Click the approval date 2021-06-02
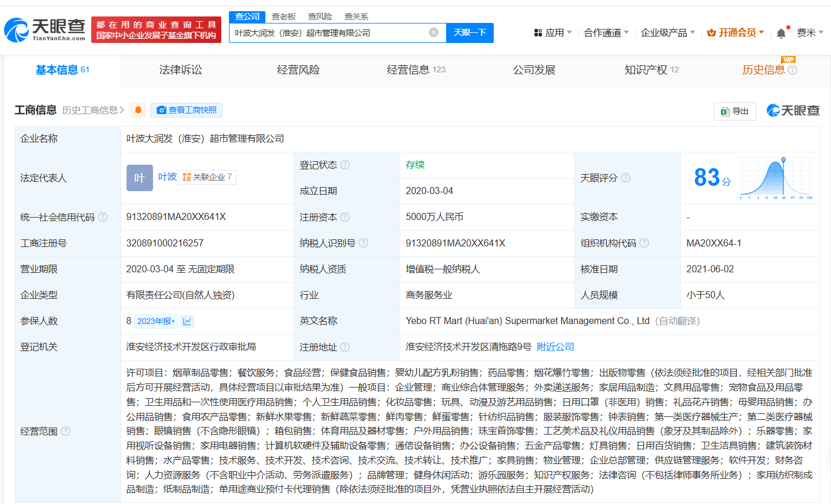The width and height of the screenshot is (831, 504). tap(710, 269)
